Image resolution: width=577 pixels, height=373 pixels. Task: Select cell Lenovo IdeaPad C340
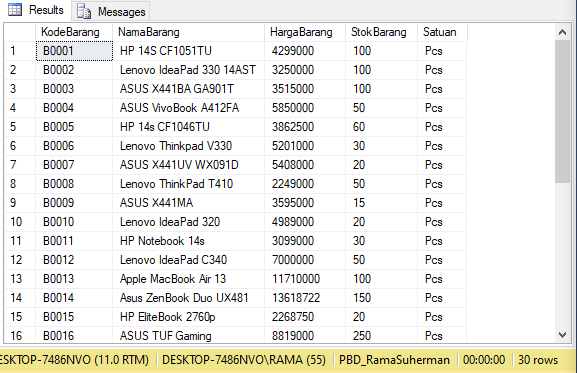click(x=188, y=260)
